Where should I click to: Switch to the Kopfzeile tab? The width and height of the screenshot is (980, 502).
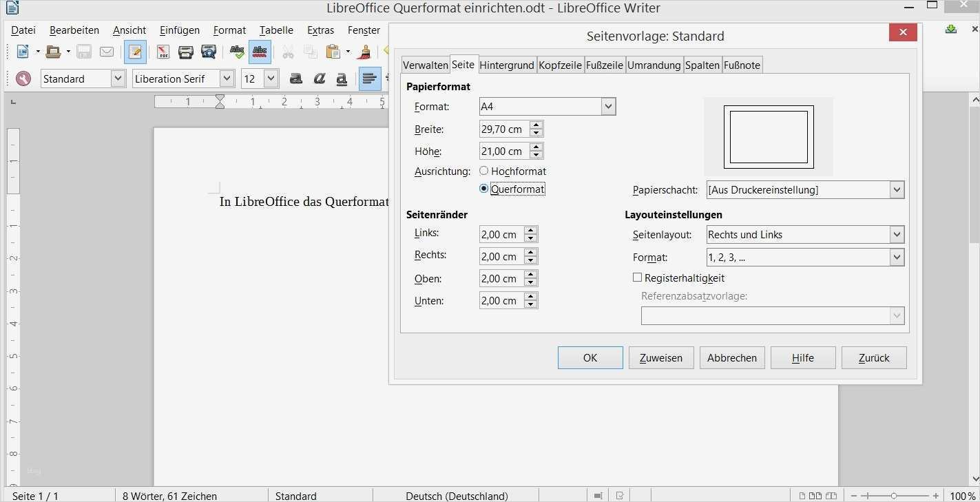(x=561, y=65)
